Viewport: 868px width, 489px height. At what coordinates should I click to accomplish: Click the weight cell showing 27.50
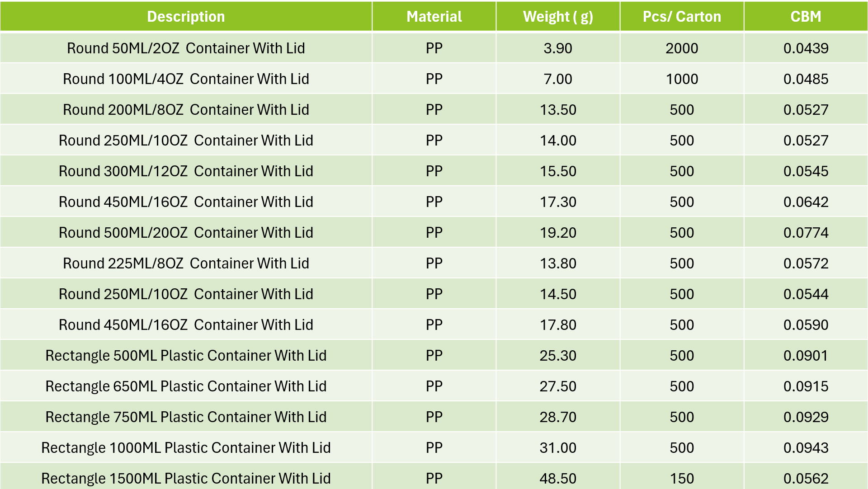point(558,386)
